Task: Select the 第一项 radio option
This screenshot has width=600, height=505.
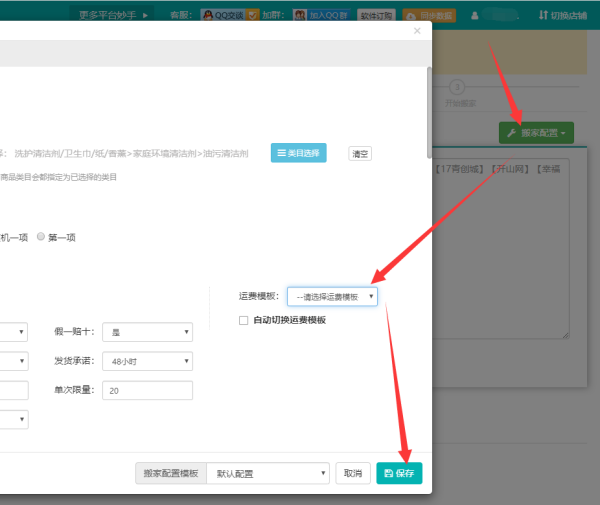Action: (x=41, y=237)
